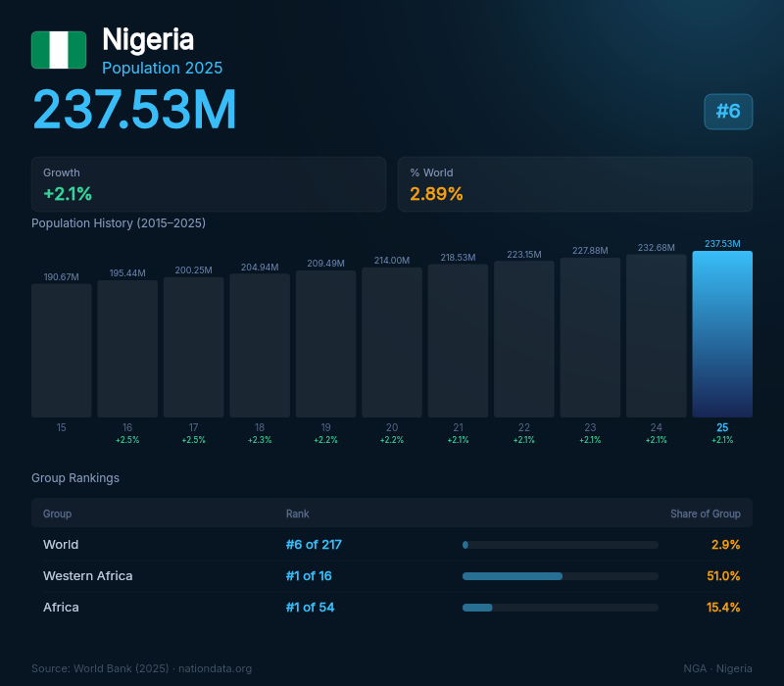The width and height of the screenshot is (784, 686).
Task: Select the 2020 bar labeled 214.00M
Action: 391,342
